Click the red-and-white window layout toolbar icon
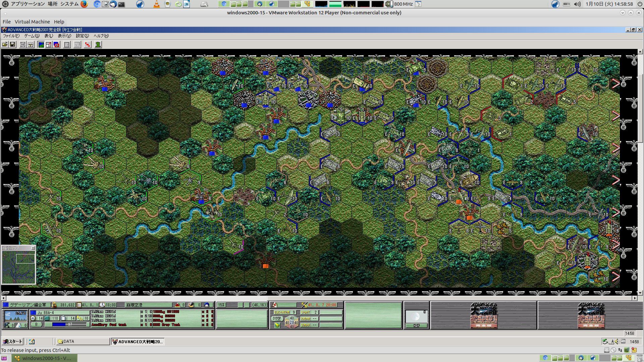 pyautogui.click(x=49, y=45)
